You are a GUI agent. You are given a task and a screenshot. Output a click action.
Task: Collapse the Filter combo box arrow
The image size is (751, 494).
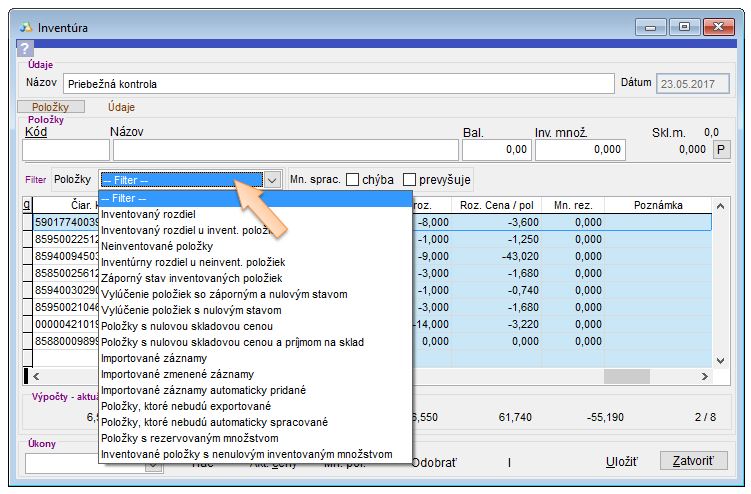pyautogui.click(x=272, y=180)
